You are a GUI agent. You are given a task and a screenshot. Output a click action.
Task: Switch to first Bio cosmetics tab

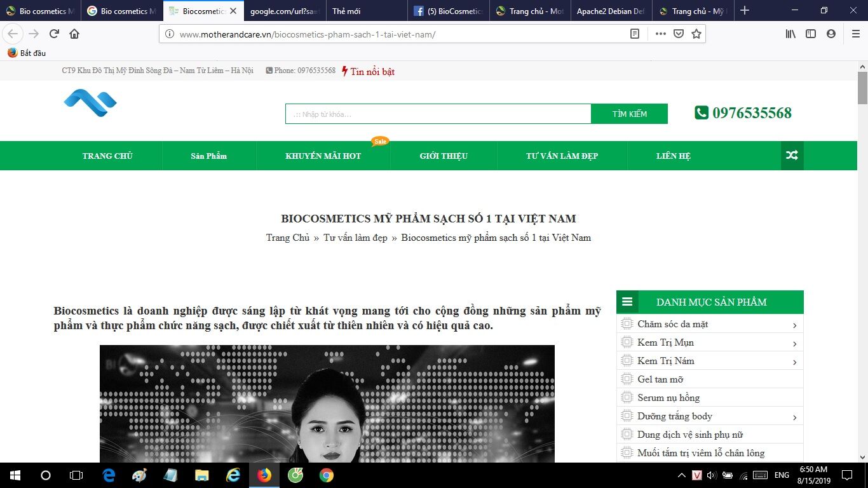coord(41,11)
